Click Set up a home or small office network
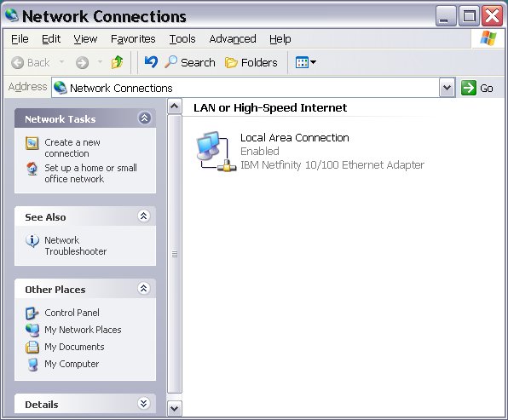 click(x=90, y=173)
